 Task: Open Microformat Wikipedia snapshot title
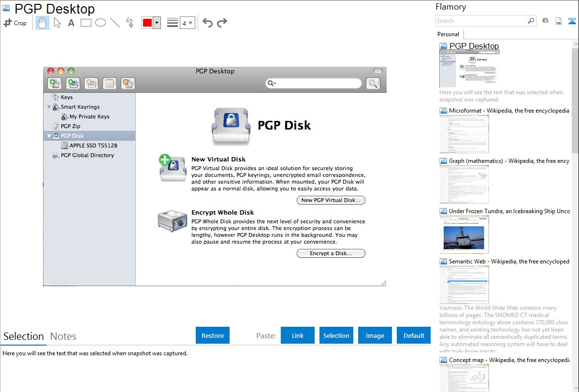point(509,111)
